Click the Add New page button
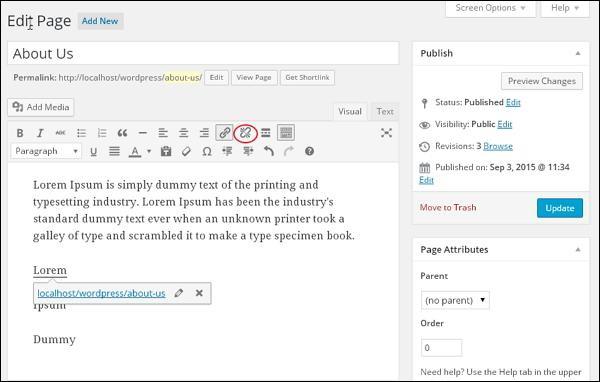 point(100,21)
